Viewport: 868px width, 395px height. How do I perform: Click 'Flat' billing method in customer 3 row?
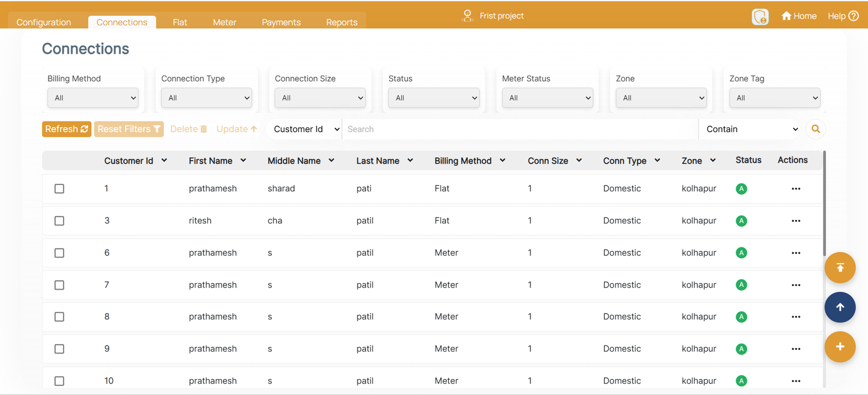coord(442,221)
